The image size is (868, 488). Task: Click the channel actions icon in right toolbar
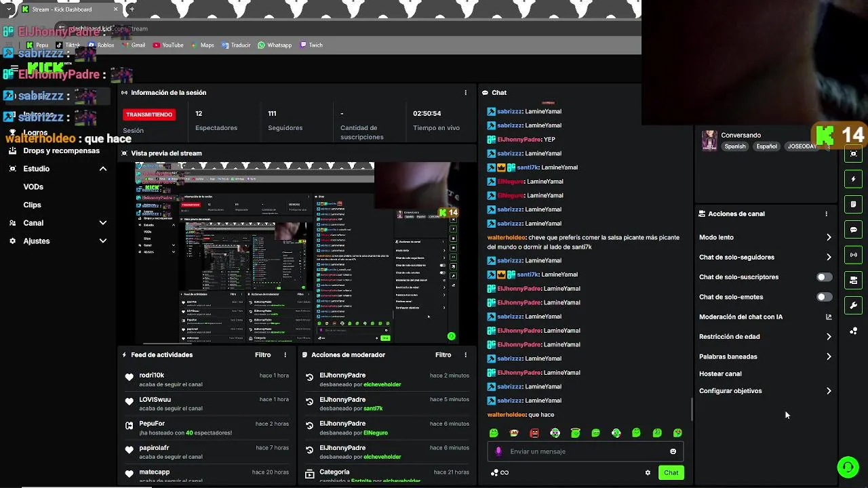854,280
